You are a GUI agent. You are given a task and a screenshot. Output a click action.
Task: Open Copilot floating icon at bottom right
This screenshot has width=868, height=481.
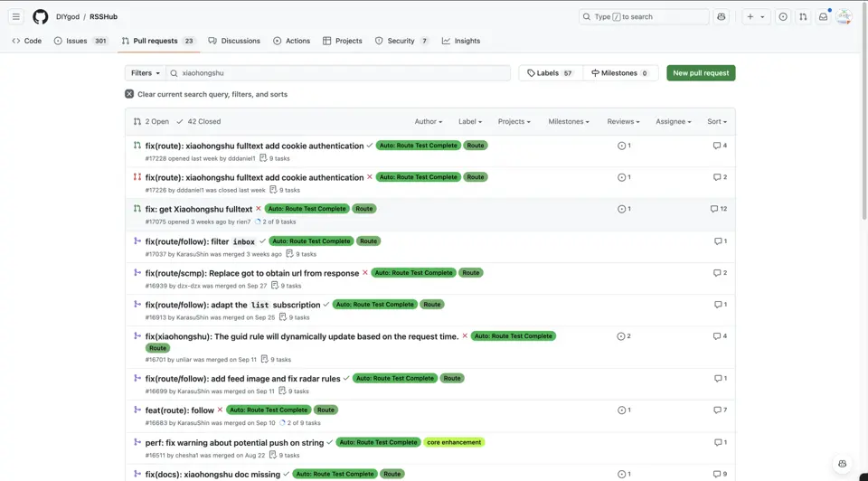point(842,464)
